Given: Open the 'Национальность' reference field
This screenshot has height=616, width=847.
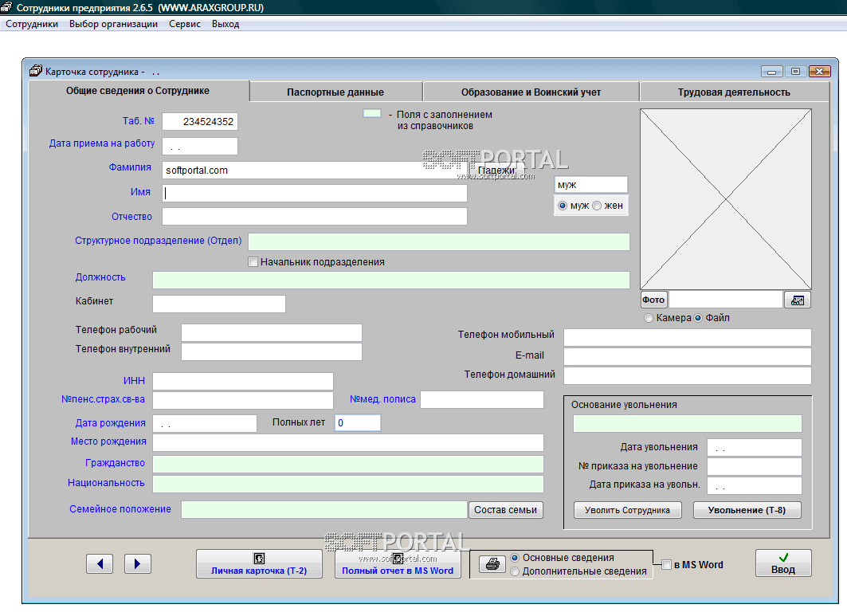Looking at the screenshot, I should tap(348, 484).
